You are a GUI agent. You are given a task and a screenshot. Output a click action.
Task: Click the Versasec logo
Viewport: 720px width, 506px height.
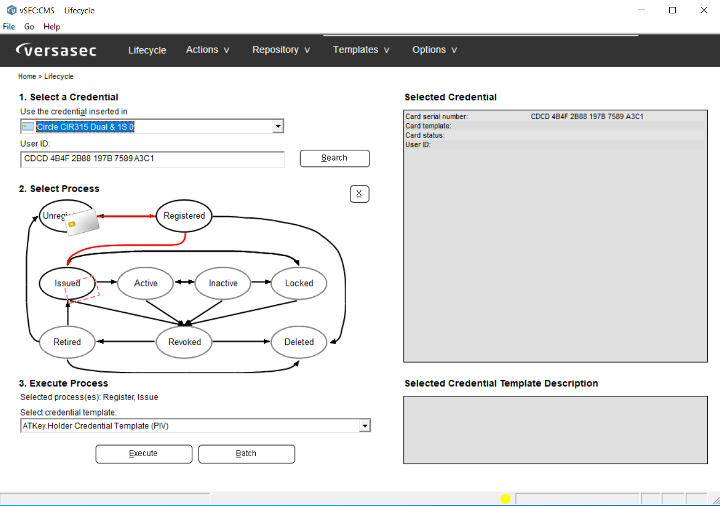tap(56, 50)
